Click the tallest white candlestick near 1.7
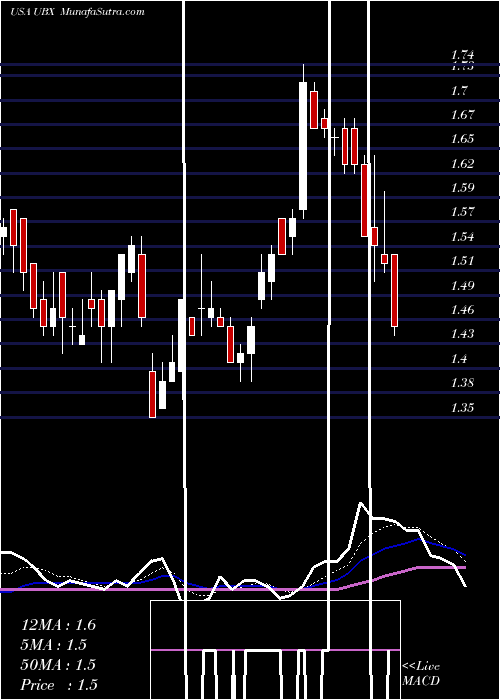 tap(303, 146)
